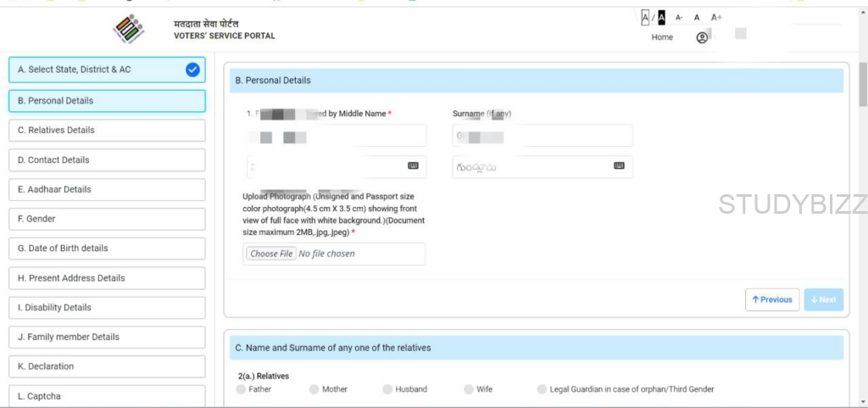Open virtual keyboard in surname regional field
The image size is (868, 408).
click(x=619, y=166)
